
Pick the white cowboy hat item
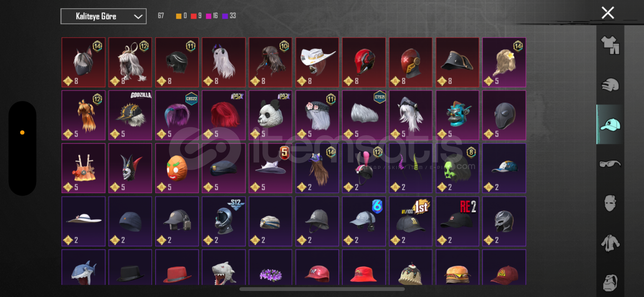coord(317,62)
